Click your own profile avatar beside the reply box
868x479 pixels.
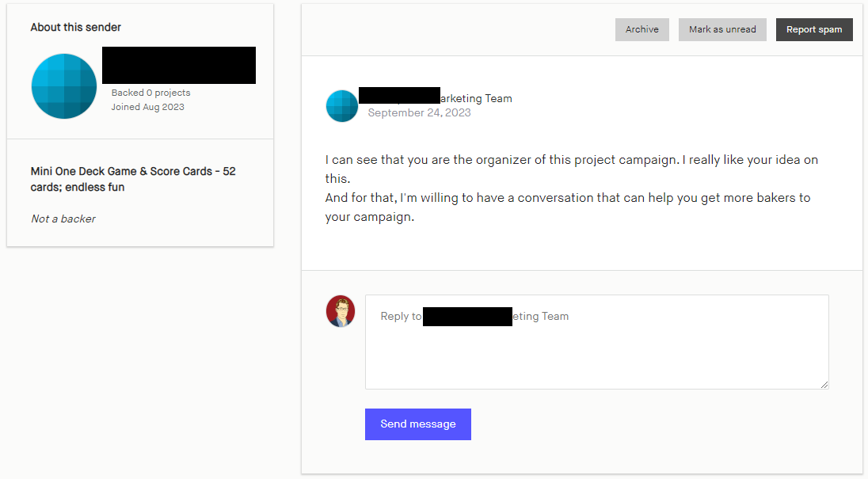click(x=341, y=311)
